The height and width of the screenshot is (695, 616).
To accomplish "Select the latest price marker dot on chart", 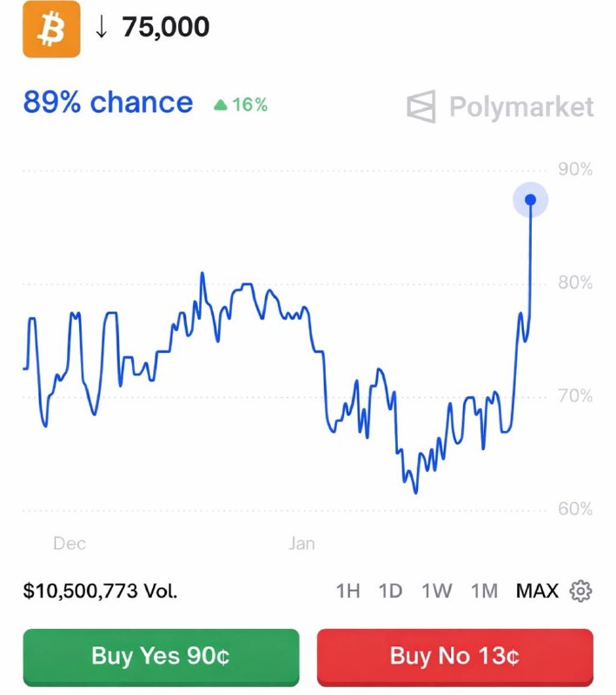I will pos(531,199).
